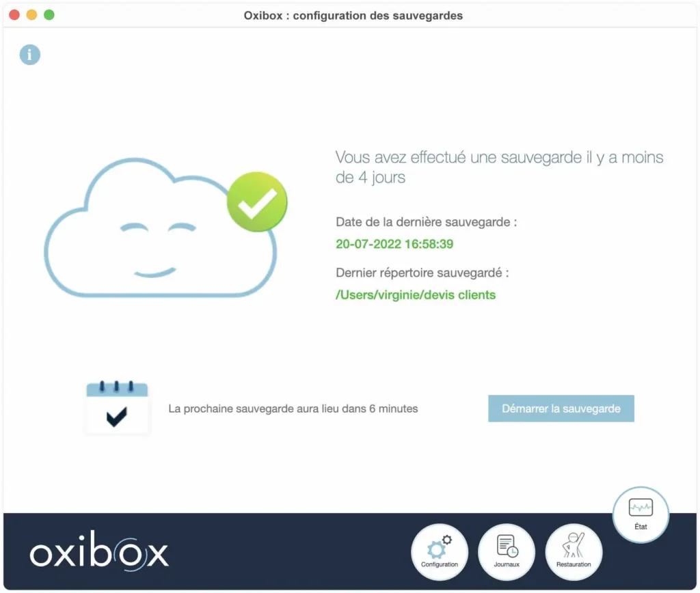700x593 pixels.
Task: Minimize the window with the yellow button
Action: pyautogui.click(x=31, y=15)
